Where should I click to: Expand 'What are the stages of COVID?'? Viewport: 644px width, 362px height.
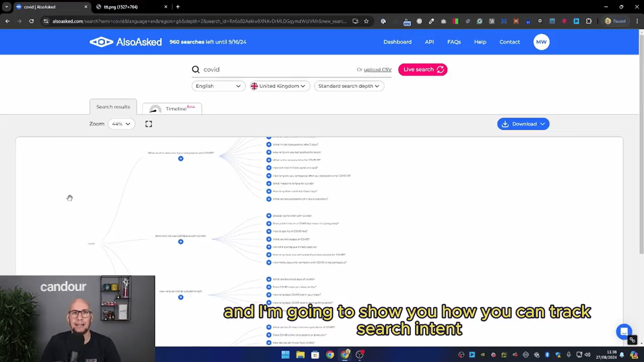click(x=269, y=239)
